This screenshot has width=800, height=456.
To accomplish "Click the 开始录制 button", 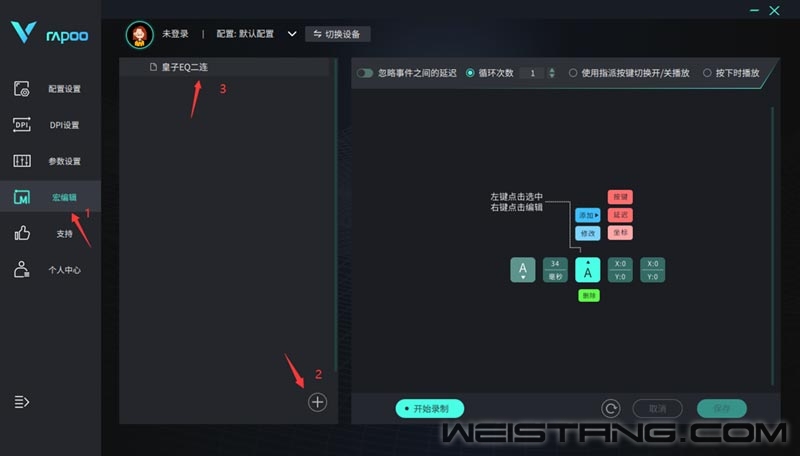I will click(x=430, y=409).
